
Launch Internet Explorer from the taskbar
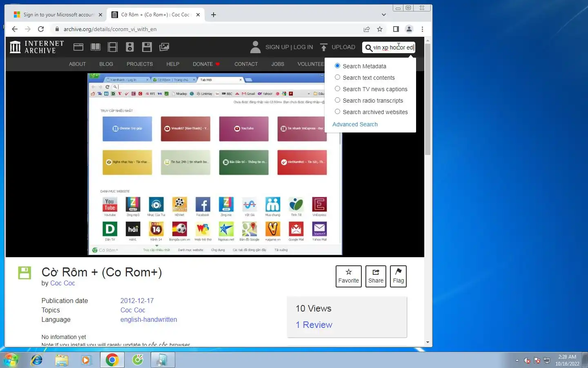[x=37, y=360]
